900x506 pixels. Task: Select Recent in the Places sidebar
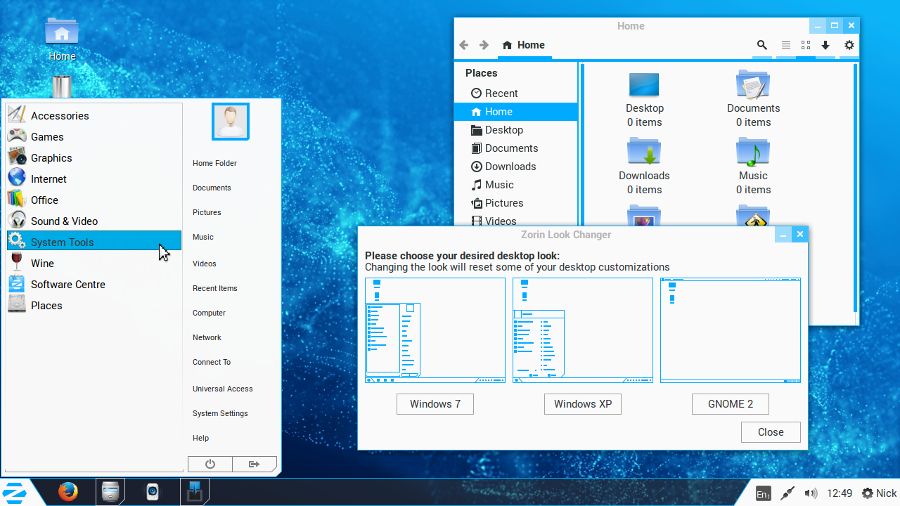515,93
